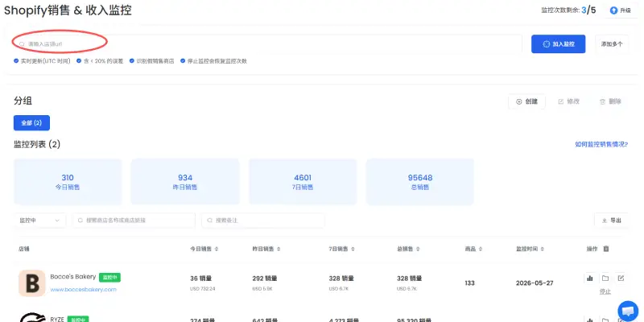The height and width of the screenshot is (322, 644).
Task: Focus the 搜索备注 notes search field
Action: pyautogui.click(x=263, y=221)
